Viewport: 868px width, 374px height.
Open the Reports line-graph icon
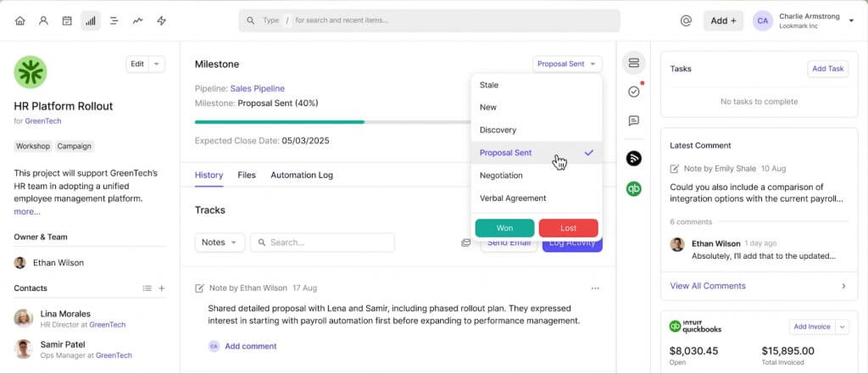[138, 20]
